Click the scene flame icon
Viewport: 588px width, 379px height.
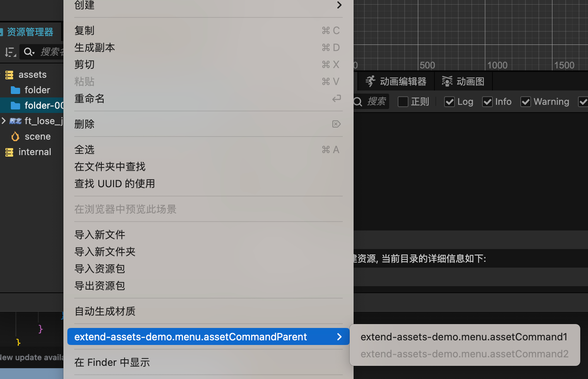pyautogui.click(x=15, y=137)
